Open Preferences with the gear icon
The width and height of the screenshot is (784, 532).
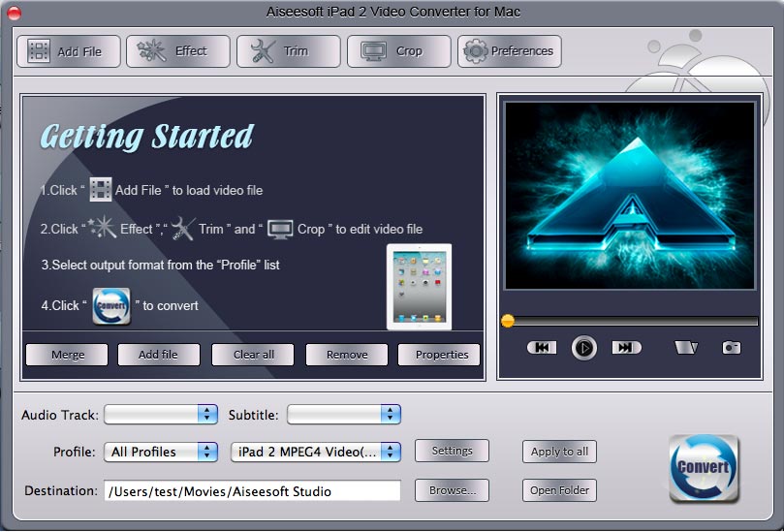click(x=509, y=51)
